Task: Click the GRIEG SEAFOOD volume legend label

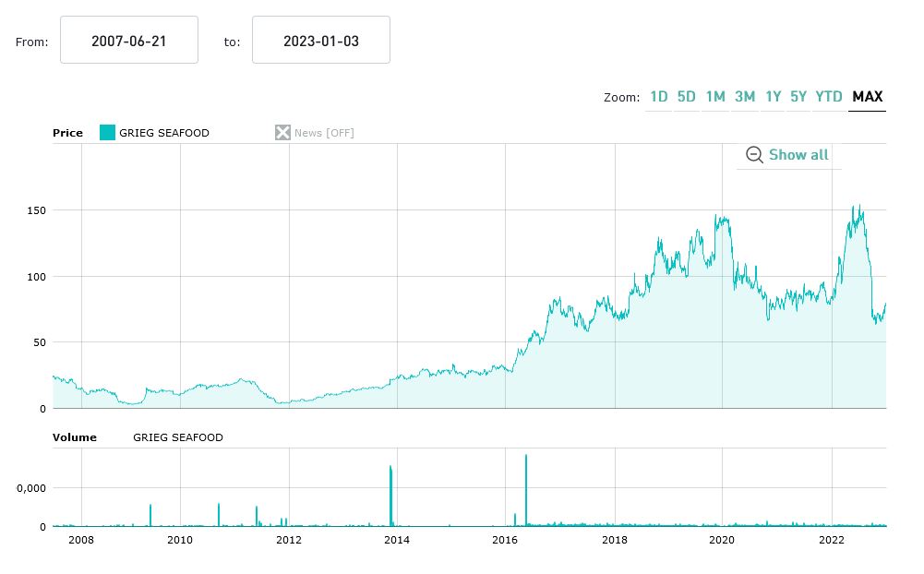Action: [x=178, y=437]
